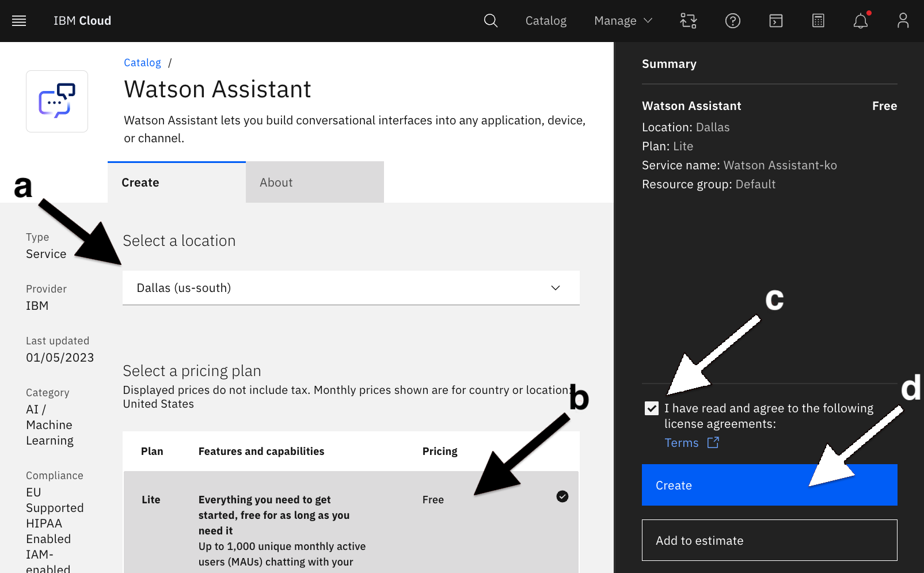Open the user profile icon
Viewport: 924px width, 573px height.
pos(903,21)
